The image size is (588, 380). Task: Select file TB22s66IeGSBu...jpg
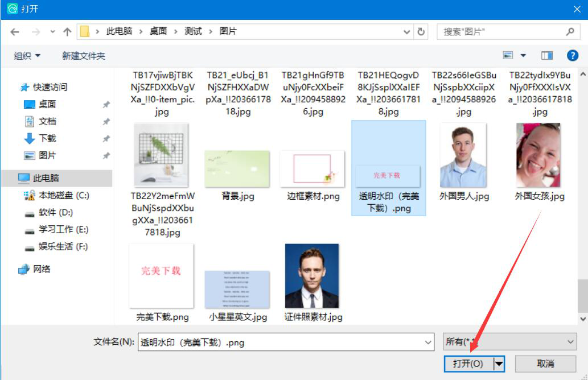[x=464, y=93]
